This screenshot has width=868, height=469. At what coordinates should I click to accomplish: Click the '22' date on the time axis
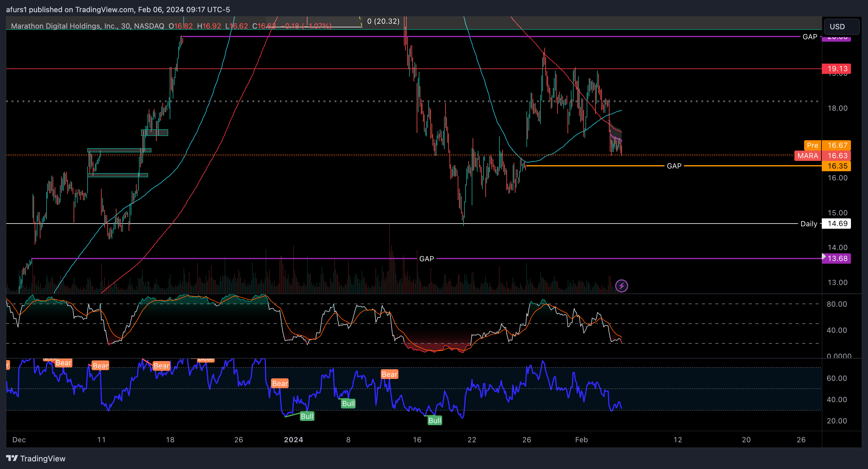(472, 440)
